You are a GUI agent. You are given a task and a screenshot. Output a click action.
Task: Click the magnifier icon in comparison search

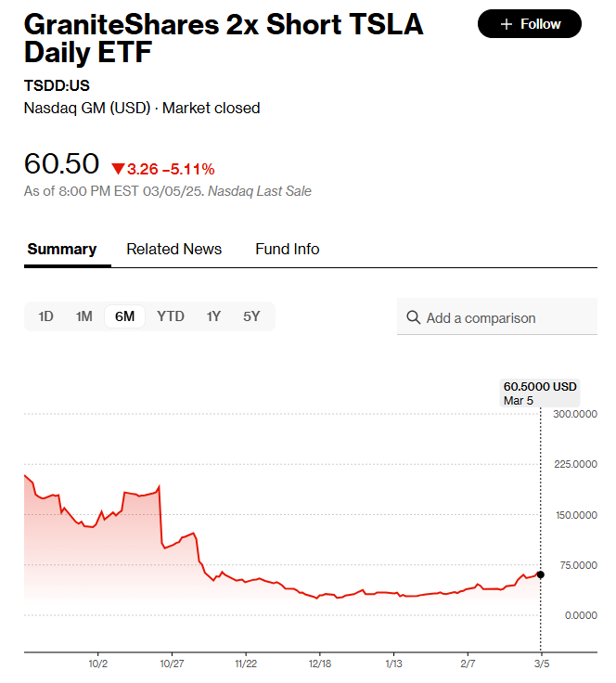tap(414, 318)
